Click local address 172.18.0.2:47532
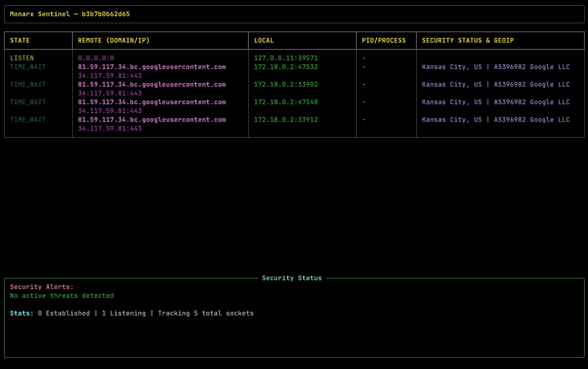Viewport: 588px width, 369px height. point(286,67)
